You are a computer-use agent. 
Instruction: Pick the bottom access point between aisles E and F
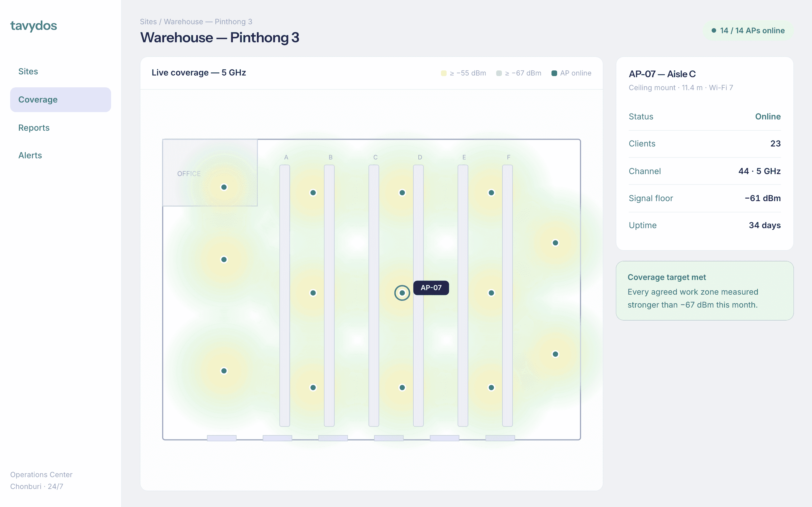(x=491, y=388)
